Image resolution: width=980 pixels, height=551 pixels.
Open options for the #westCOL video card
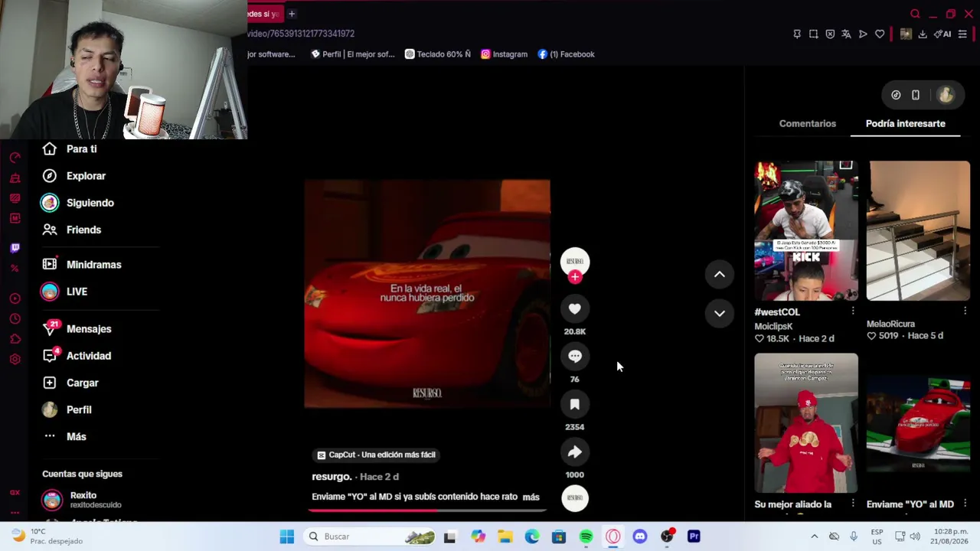pos(853,311)
